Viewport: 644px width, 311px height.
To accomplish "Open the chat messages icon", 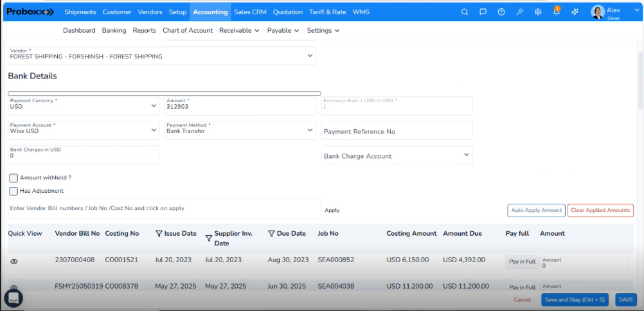I will pyautogui.click(x=483, y=12).
